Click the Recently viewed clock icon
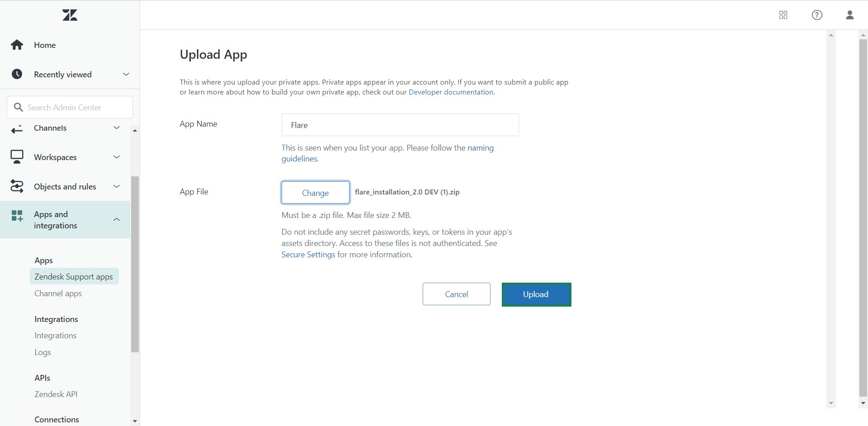The height and width of the screenshot is (426, 868). (x=17, y=74)
